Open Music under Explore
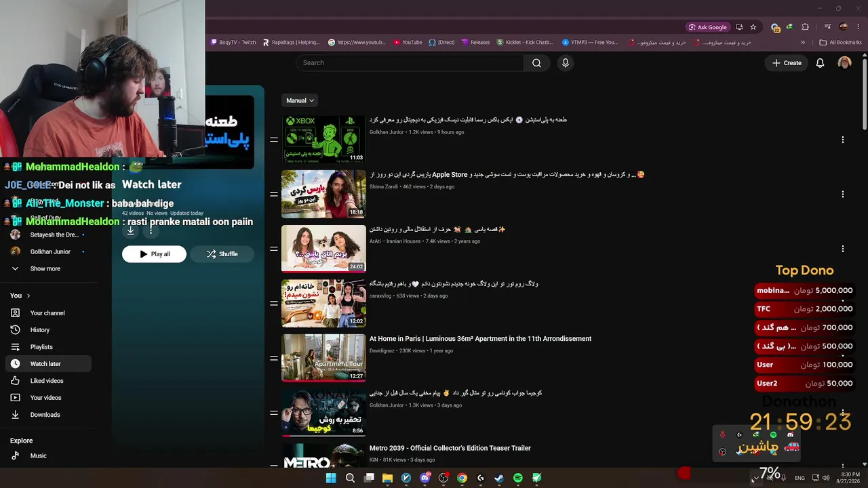Viewport: 868px width, 488px height. 47,456
